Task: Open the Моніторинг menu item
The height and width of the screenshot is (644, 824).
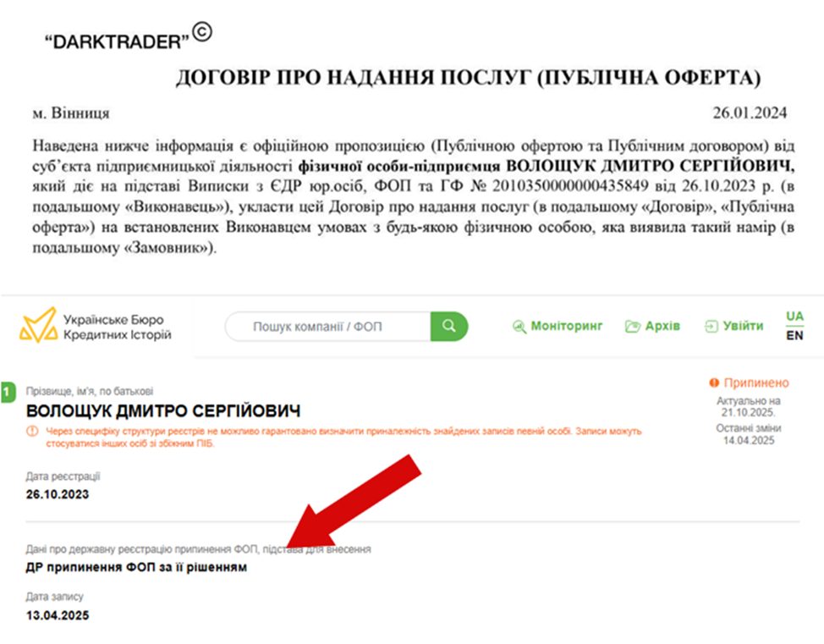Action: (566, 326)
